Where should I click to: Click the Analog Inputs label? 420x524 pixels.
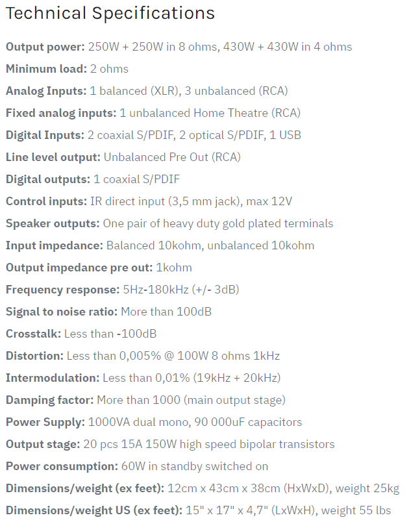[x=46, y=91]
